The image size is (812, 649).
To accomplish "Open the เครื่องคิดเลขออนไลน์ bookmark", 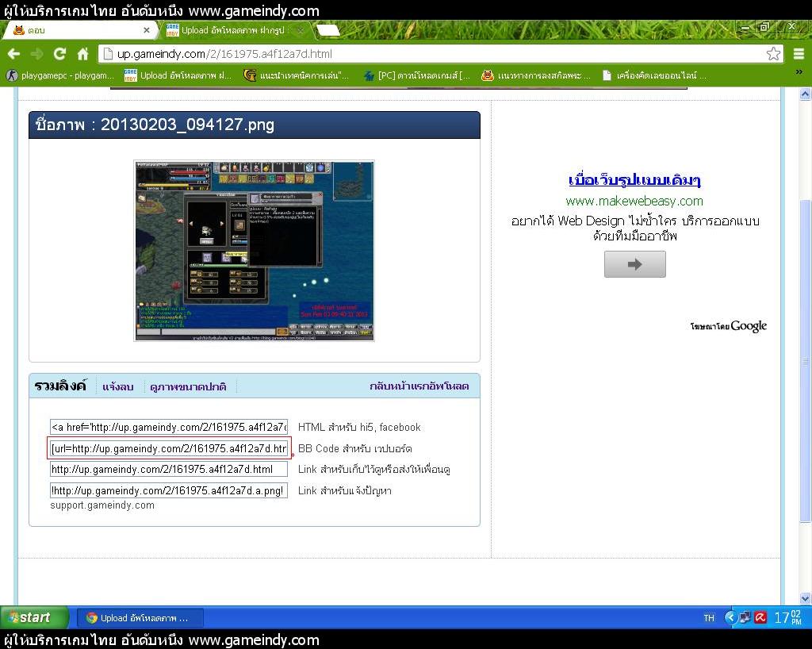I will pos(654,75).
